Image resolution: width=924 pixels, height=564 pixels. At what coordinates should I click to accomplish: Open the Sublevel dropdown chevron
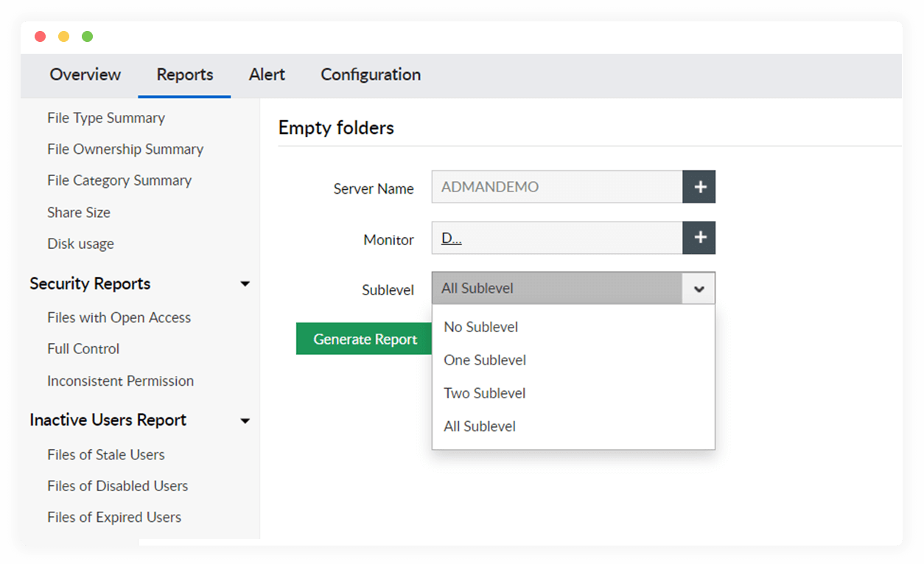[x=698, y=288]
